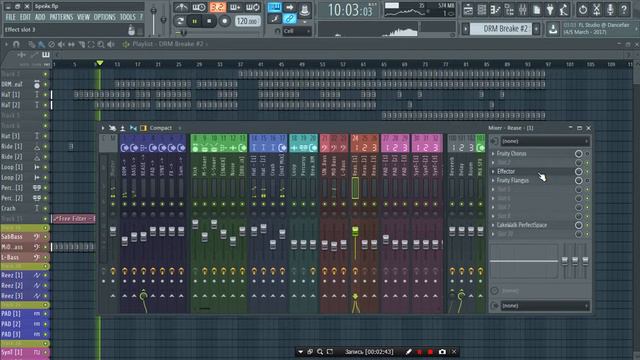The height and width of the screenshot is (360, 640).
Task: Open the mixer output (none) dropdown
Action: click(545, 306)
